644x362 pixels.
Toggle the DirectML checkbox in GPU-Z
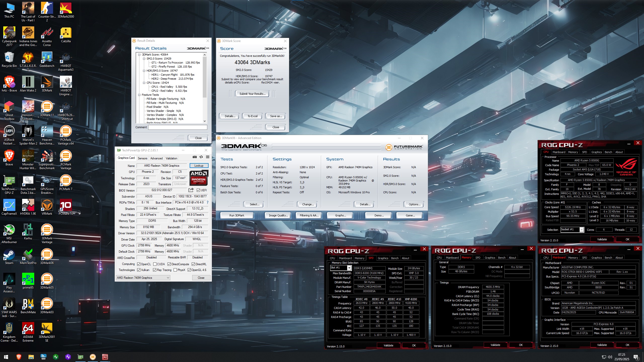pos(193,264)
